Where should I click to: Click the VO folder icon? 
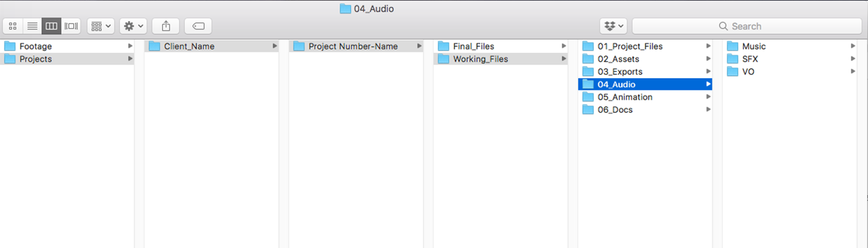pyautogui.click(x=732, y=71)
